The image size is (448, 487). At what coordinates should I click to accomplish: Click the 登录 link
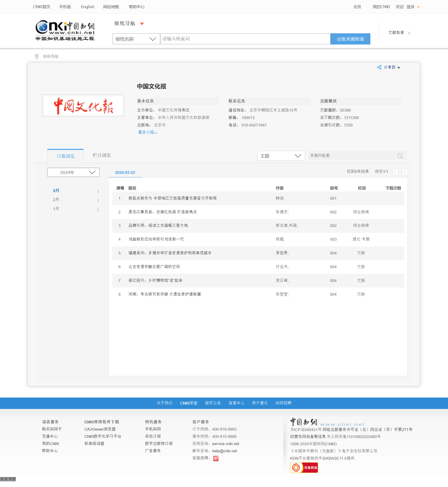click(x=410, y=7)
